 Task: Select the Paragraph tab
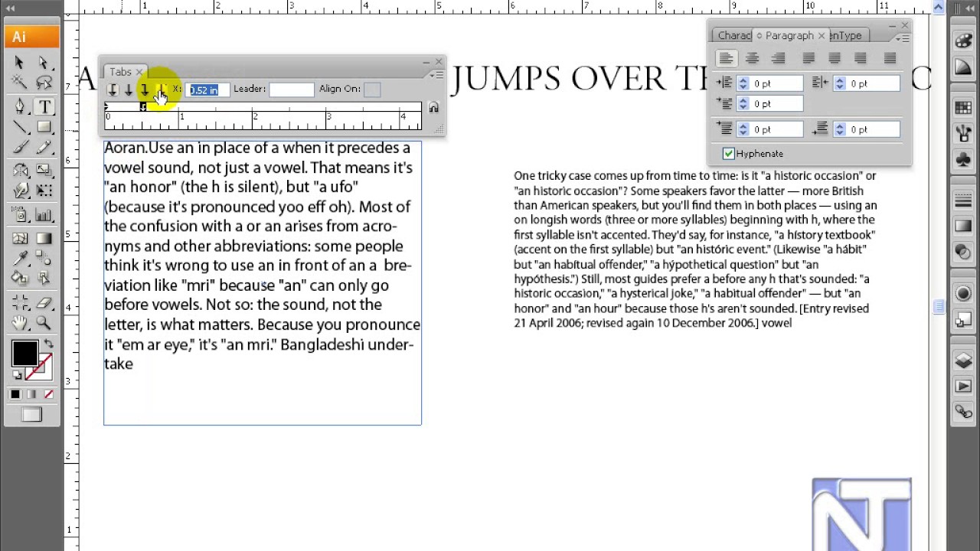pos(789,36)
